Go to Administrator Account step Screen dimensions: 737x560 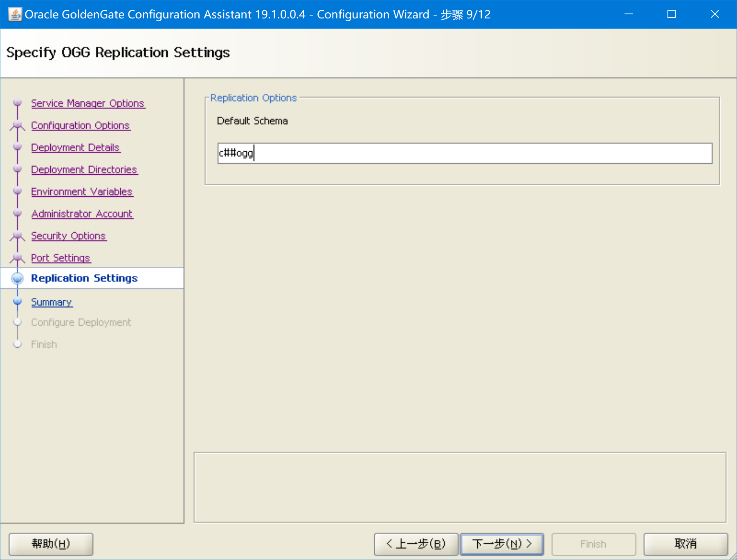[x=82, y=214]
